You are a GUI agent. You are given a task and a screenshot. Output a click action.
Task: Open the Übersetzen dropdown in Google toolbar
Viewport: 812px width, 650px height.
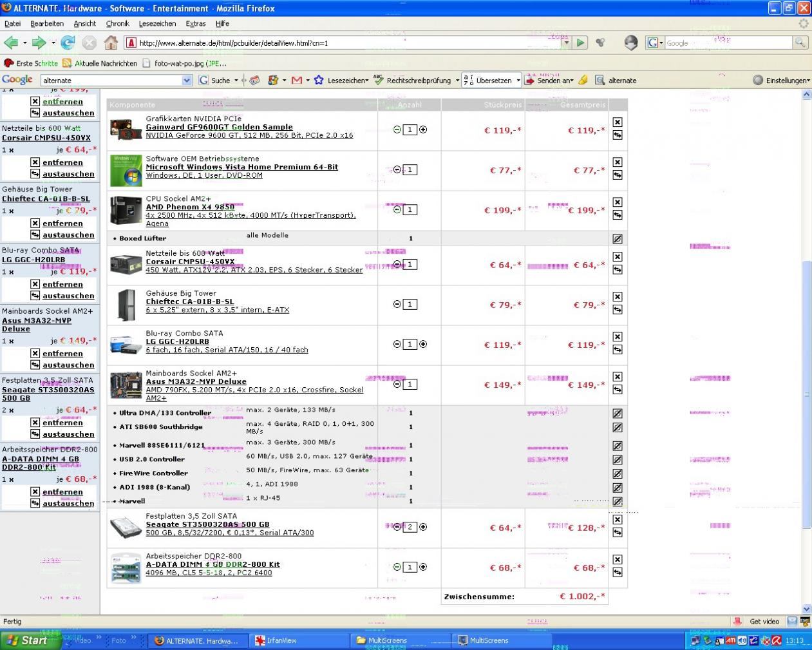pos(518,81)
